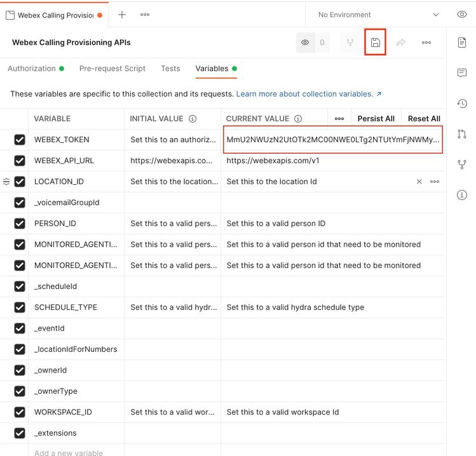Select the Variables tab
The image size is (476, 456).
(216, 69)
